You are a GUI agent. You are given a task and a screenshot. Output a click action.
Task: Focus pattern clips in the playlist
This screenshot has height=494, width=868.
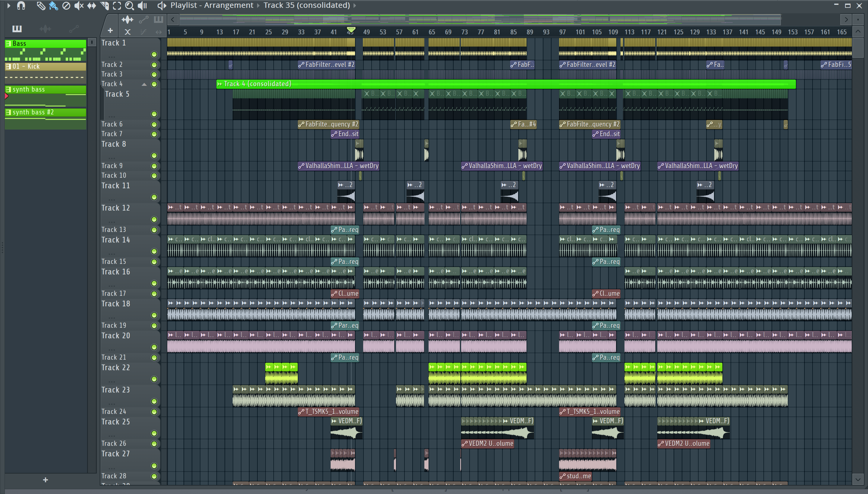[158, 20]
